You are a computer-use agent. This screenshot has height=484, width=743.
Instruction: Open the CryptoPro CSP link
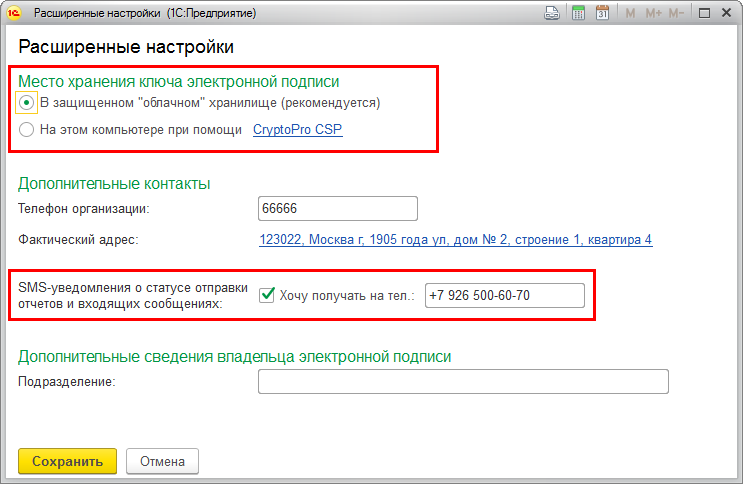(297, 130)
